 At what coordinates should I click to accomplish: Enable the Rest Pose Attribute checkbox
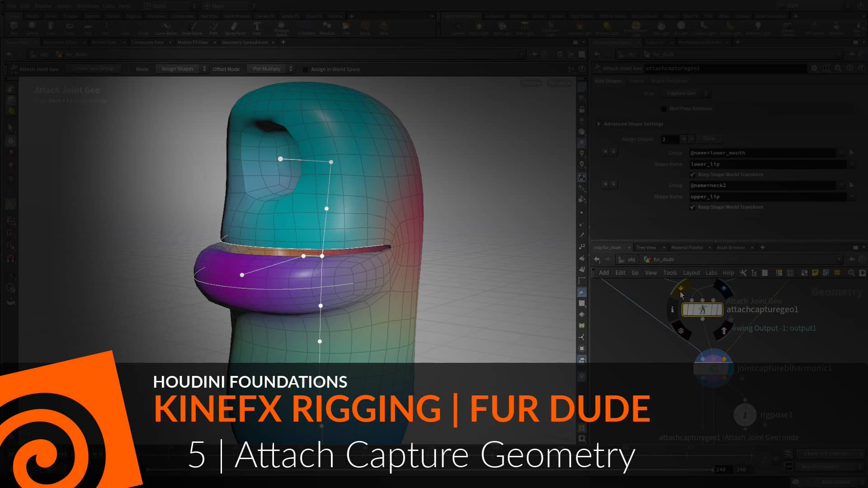coord(664,108)
